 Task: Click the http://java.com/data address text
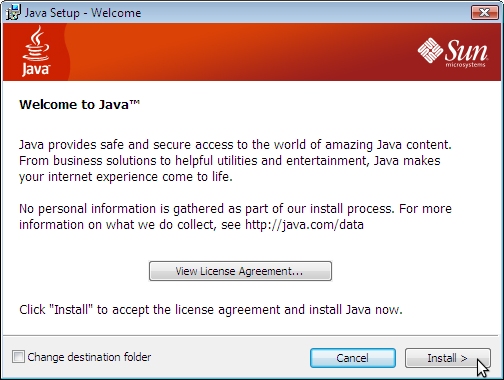pos(304,225)
